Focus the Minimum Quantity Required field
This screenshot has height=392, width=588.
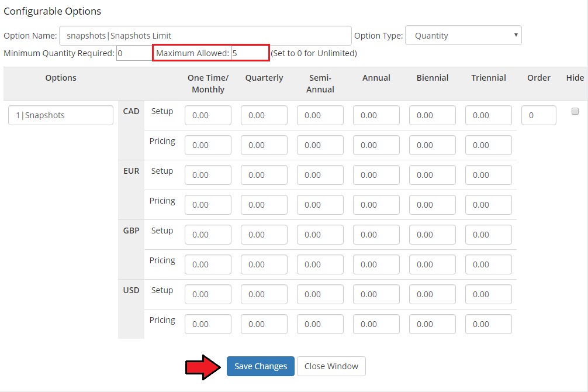pyautogui.click(x=134, y=53)
